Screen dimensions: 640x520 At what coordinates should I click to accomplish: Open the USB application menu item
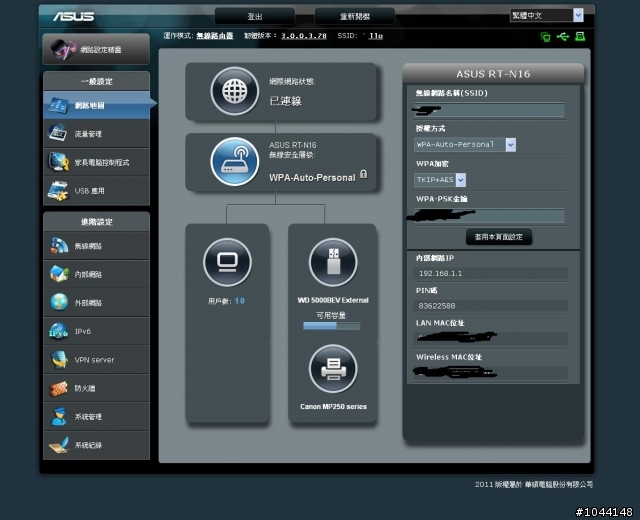[x=96, y=191]
